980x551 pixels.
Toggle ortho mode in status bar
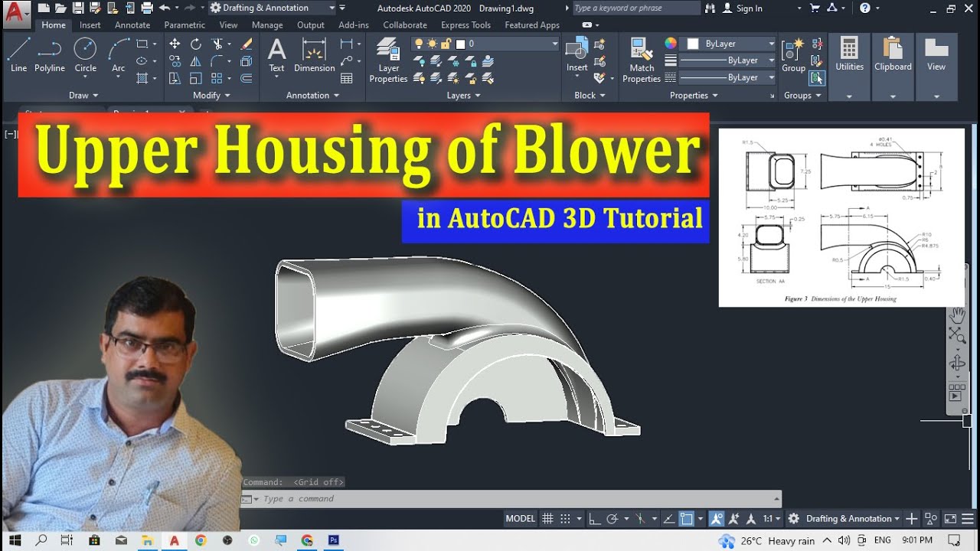[594, 519]
